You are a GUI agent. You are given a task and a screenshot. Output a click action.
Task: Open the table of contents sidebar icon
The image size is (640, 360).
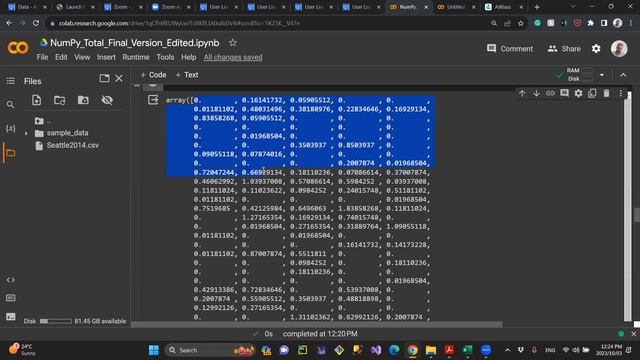pyautogui.click(x=11, y=81)
